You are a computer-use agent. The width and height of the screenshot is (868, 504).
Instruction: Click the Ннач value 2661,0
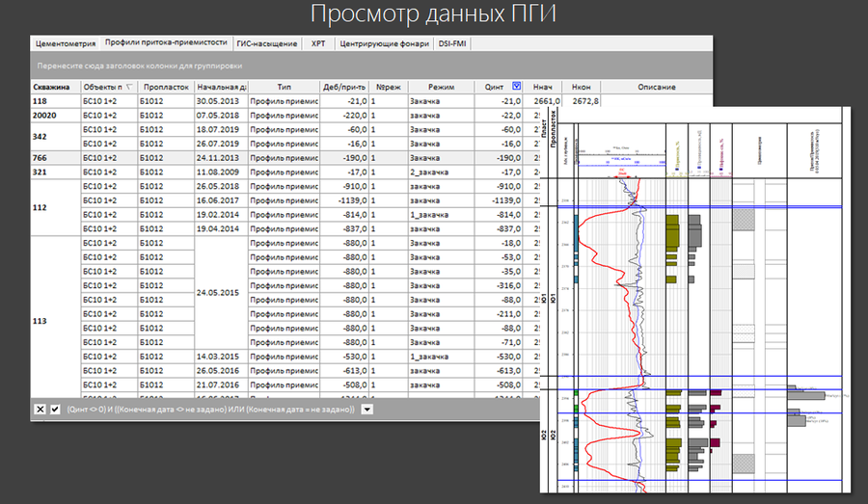542,101
